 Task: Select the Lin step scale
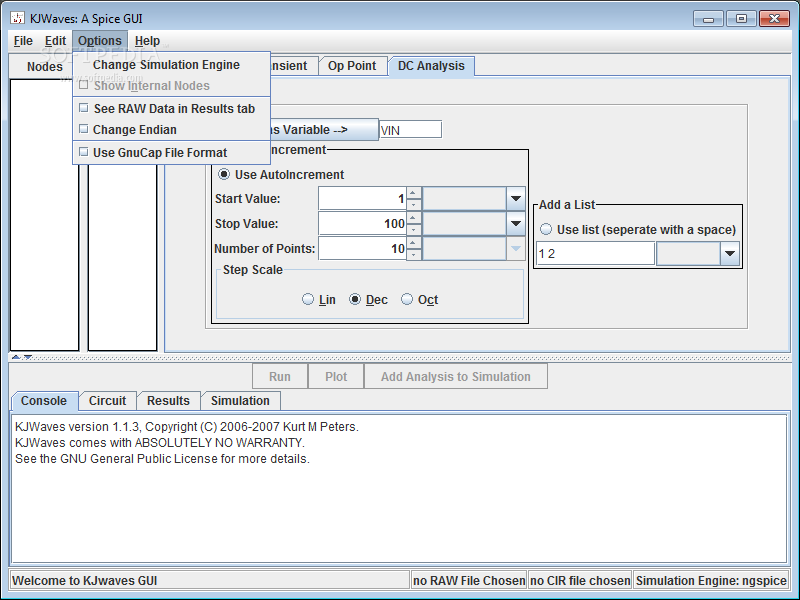click(x=308, y=299)
